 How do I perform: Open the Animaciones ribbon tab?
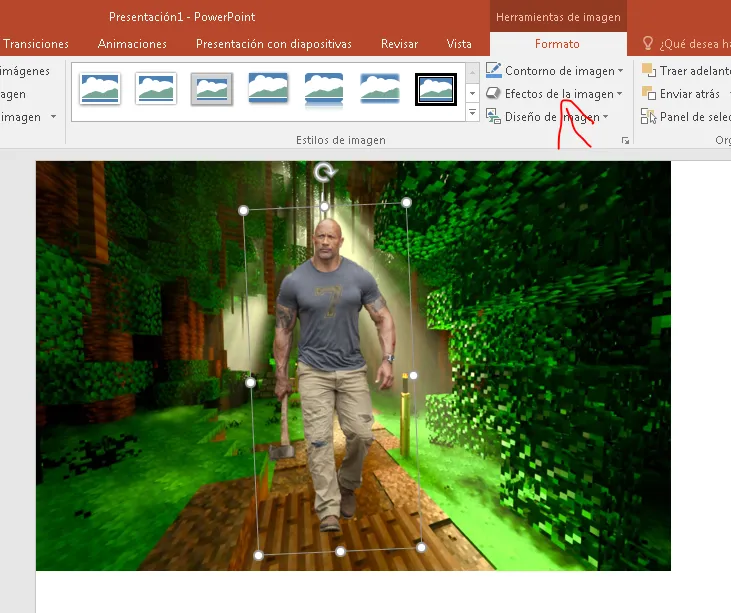click(132, 44)
